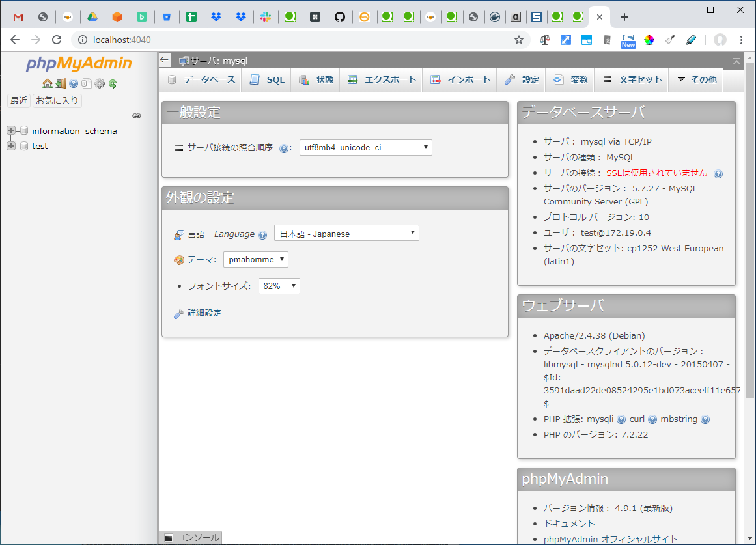The image size is (756, 545).
Task: Click the test database cylinder icon
Action: click(x=24, y=146)
